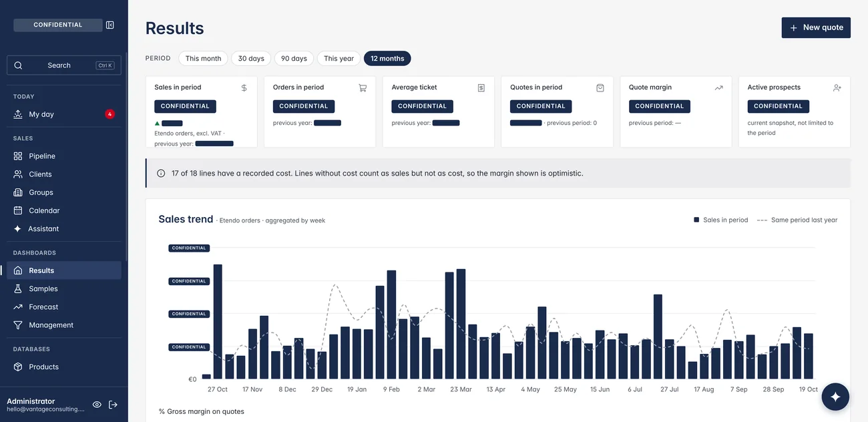The height and width of the screenshot is (422, 868).
Task: Collapse the sidebar with the panel icon
Action: (110, 25)
